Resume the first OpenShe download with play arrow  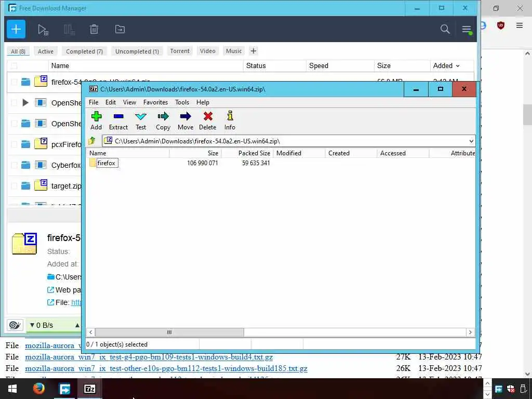pos(25,102)
